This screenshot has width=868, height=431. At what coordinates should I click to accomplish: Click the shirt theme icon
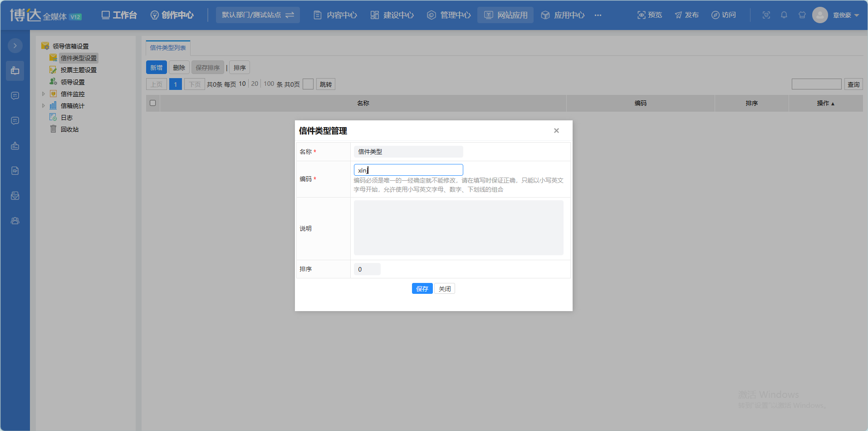[x=802, y=15]
